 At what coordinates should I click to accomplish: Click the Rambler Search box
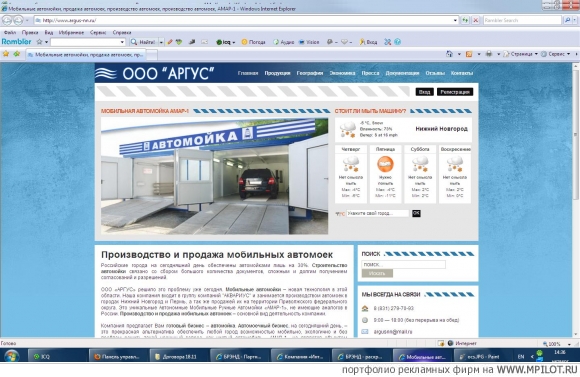(522, 20)
